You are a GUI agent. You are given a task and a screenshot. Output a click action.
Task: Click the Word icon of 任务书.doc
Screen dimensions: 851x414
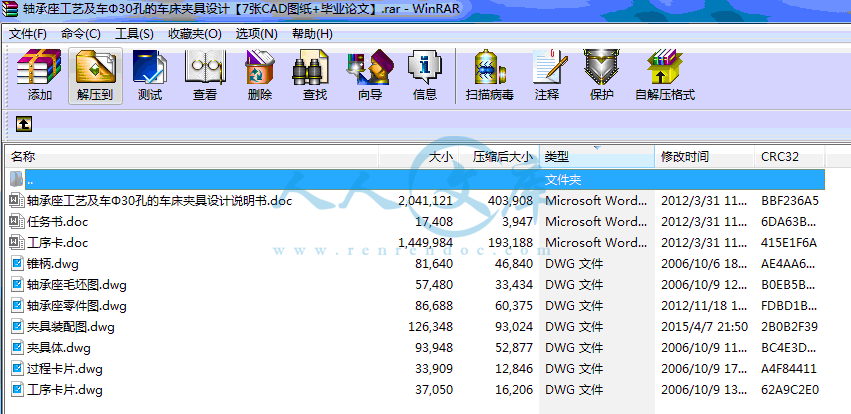click(x=17, y=221)
